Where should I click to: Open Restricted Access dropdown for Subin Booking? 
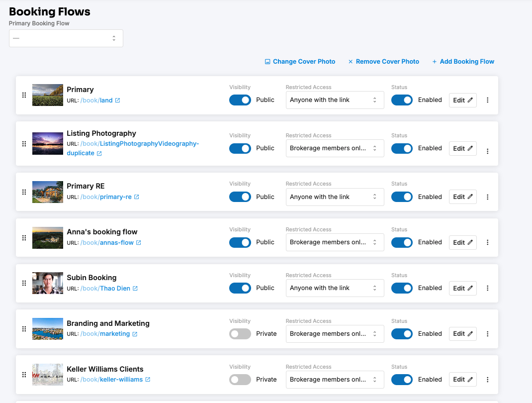pyautogui.click(x=335, y=288)
